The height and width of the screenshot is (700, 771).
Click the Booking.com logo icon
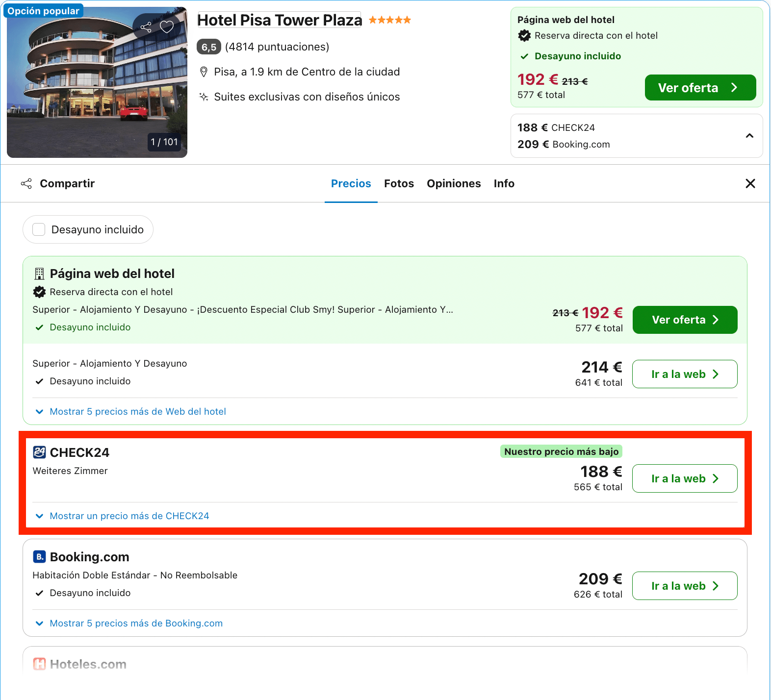pyautogui.click(x=39, y=556)
